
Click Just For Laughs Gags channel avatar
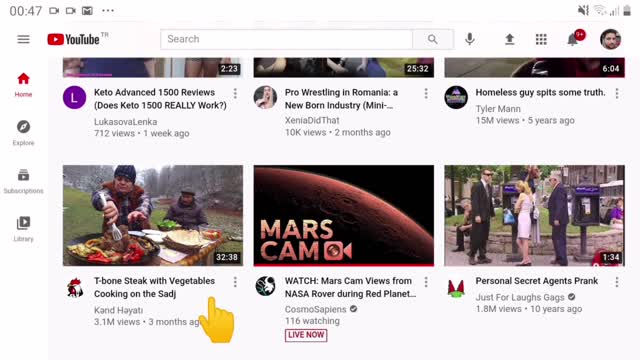(456, 289)
